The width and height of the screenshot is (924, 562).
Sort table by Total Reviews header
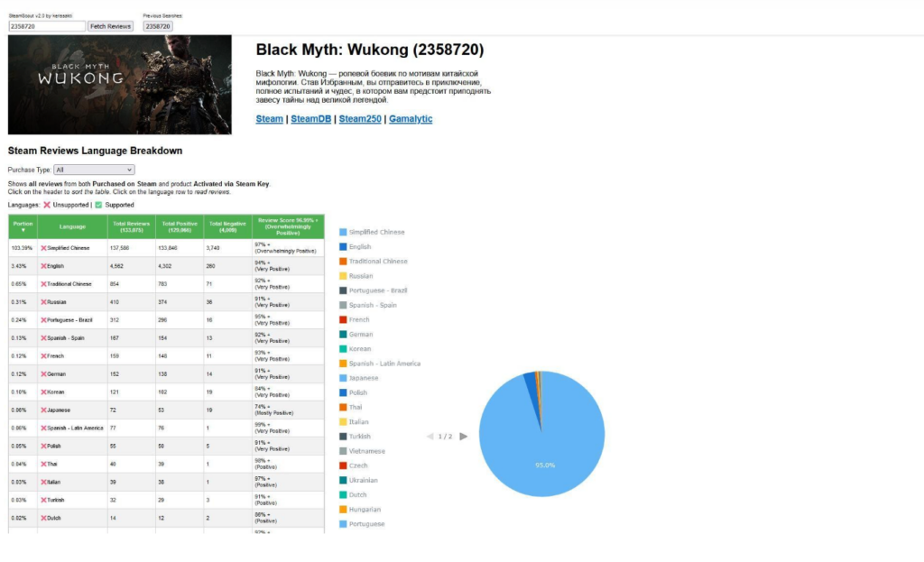coord(132,226)
